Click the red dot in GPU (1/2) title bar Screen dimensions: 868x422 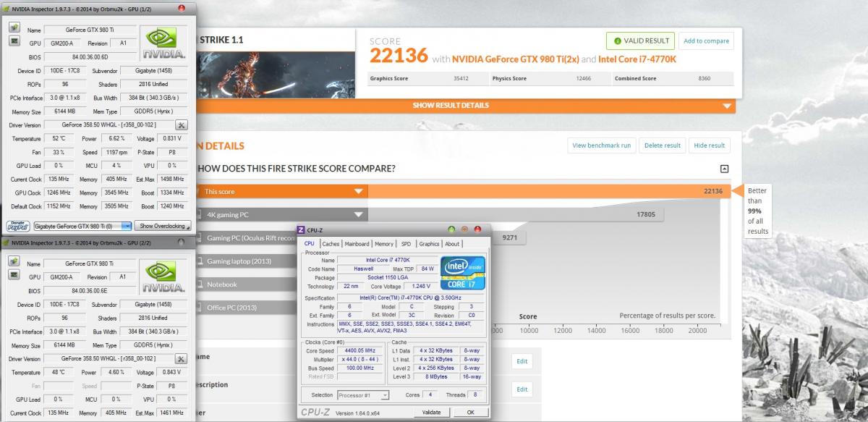(x=181, y=8)
